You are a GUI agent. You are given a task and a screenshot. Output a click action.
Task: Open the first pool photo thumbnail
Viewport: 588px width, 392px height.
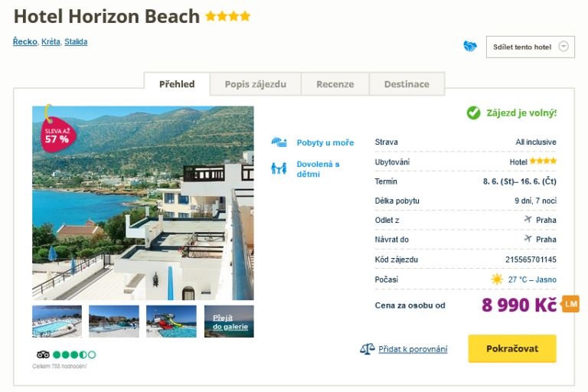[x=57, y=322]
